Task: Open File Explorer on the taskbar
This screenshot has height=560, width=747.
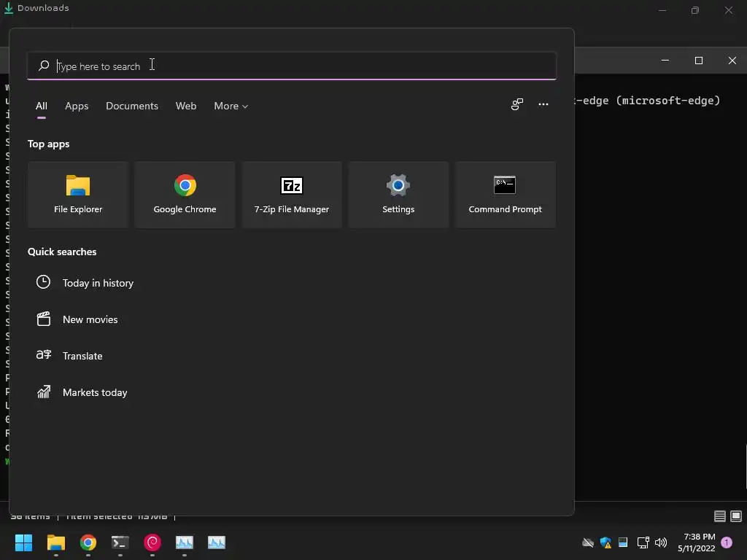Action: [x=55, y=542]
